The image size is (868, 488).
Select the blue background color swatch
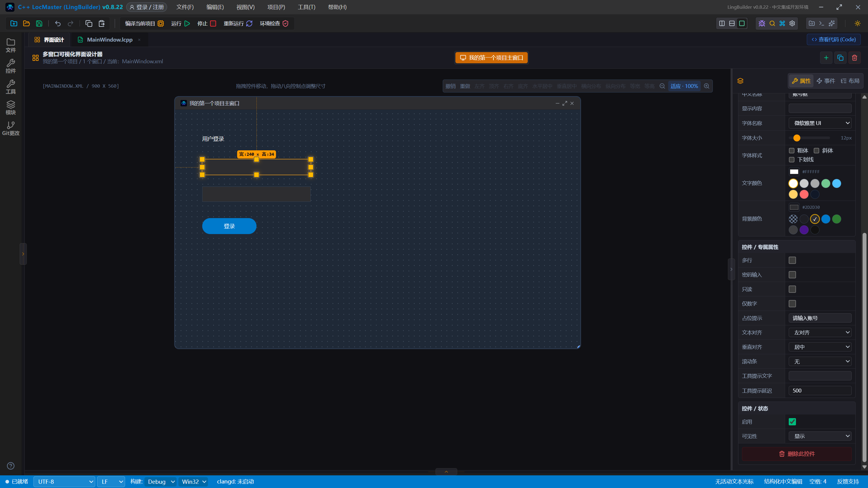pos(826,219)
